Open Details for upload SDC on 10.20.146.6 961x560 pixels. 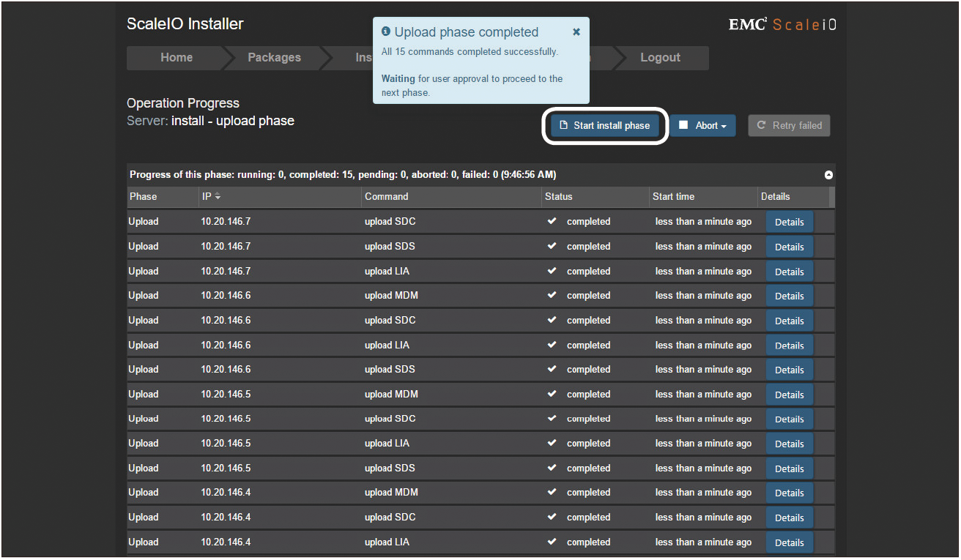tap(790, 321)
